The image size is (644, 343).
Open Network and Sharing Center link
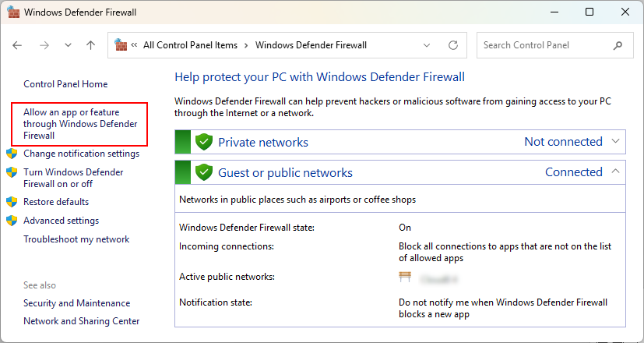81,321
